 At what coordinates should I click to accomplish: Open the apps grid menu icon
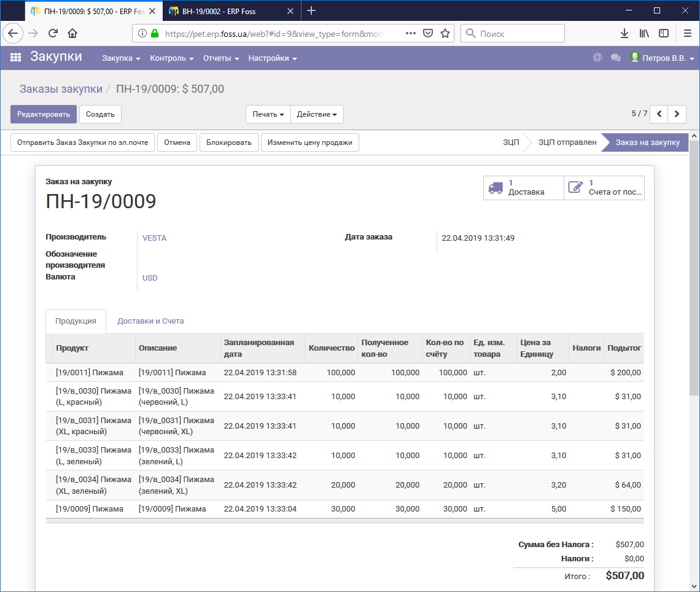(x=15, y=58)
